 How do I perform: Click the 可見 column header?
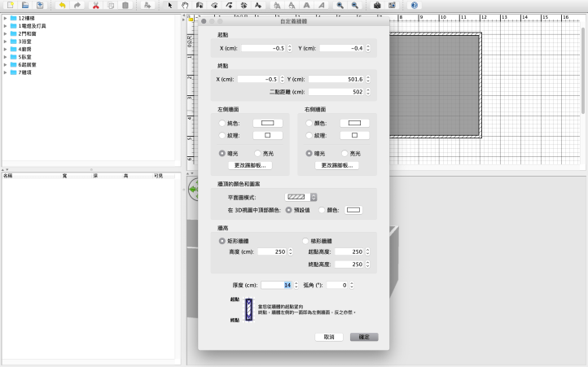click(158, 176)
